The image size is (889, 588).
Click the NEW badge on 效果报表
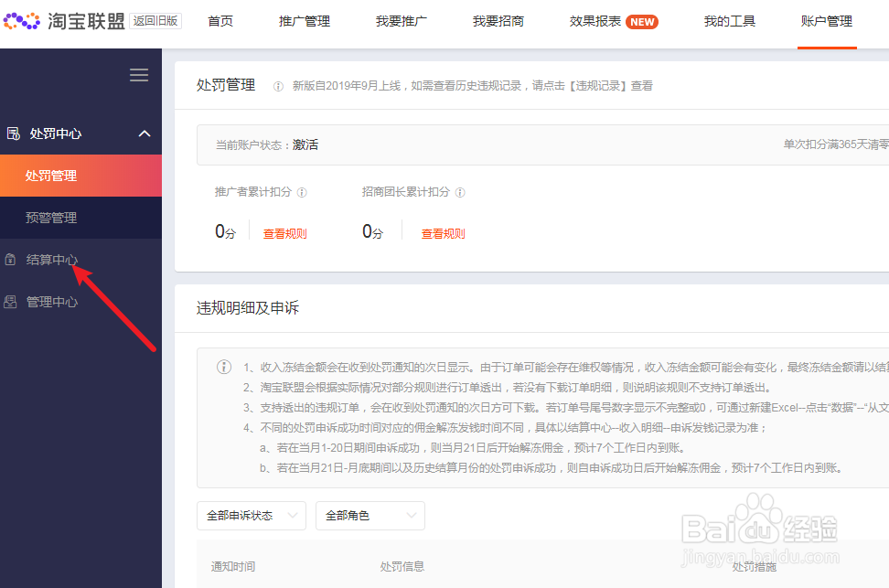pyautogui.click(x=643, y=21)
